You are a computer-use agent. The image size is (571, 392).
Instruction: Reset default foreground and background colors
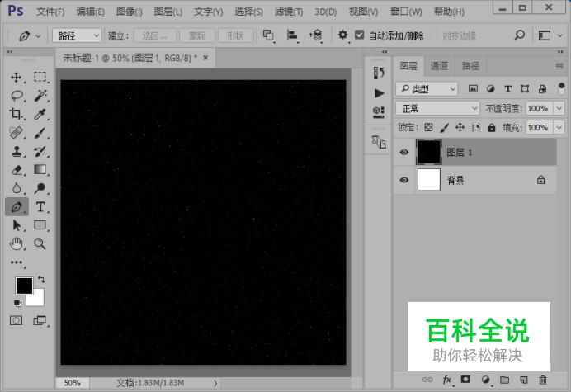click(17, 303)
